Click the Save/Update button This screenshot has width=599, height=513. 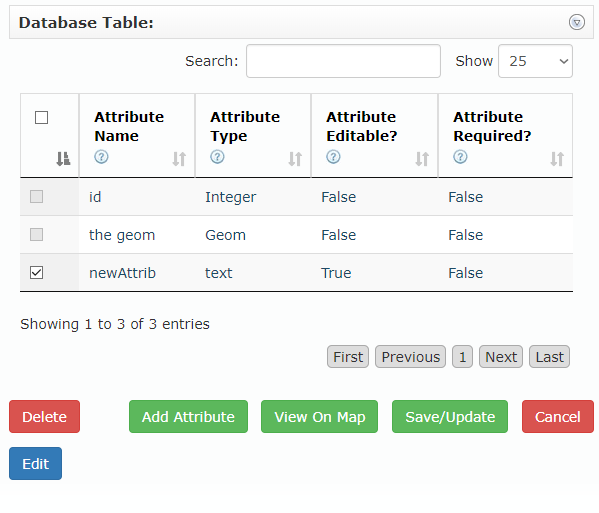click(450, 417)
